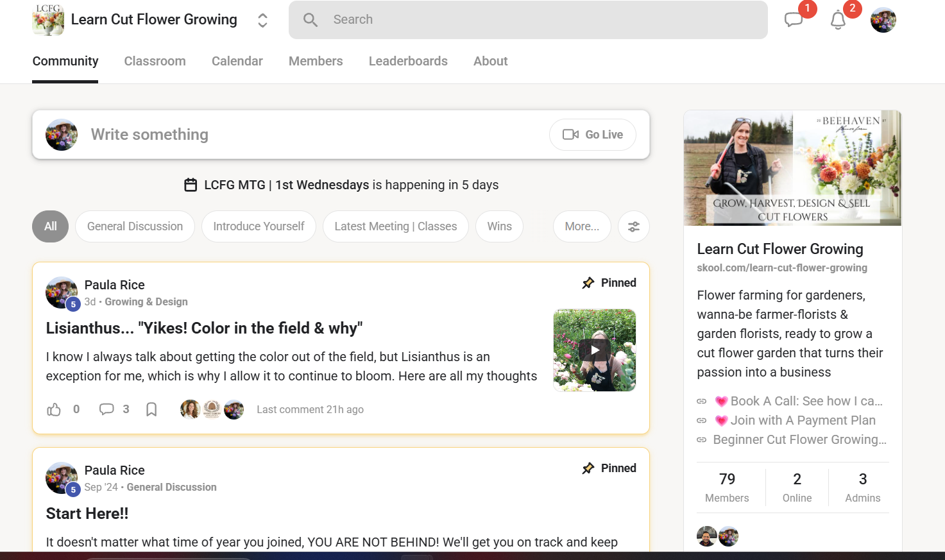945x560 pixels.
Task: Click the search magnifier icon
Action: 311,20
